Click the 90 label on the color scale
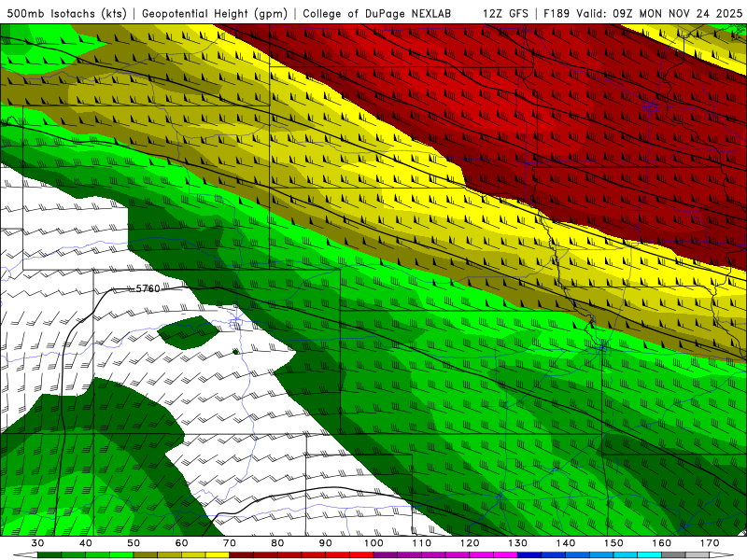The image size is (747, 560). click(x=325, y=543)
